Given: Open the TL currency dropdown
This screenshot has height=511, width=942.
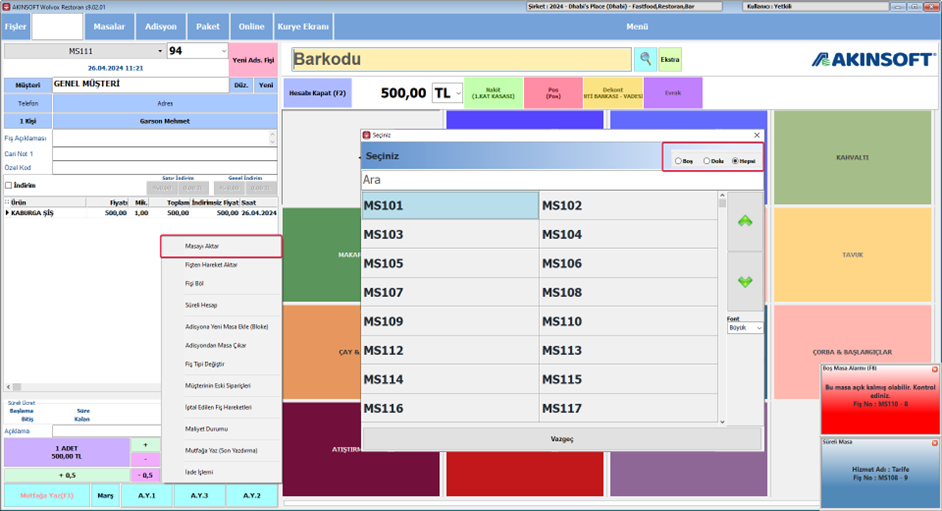Looking at the screenshot, I should (458, 93).
